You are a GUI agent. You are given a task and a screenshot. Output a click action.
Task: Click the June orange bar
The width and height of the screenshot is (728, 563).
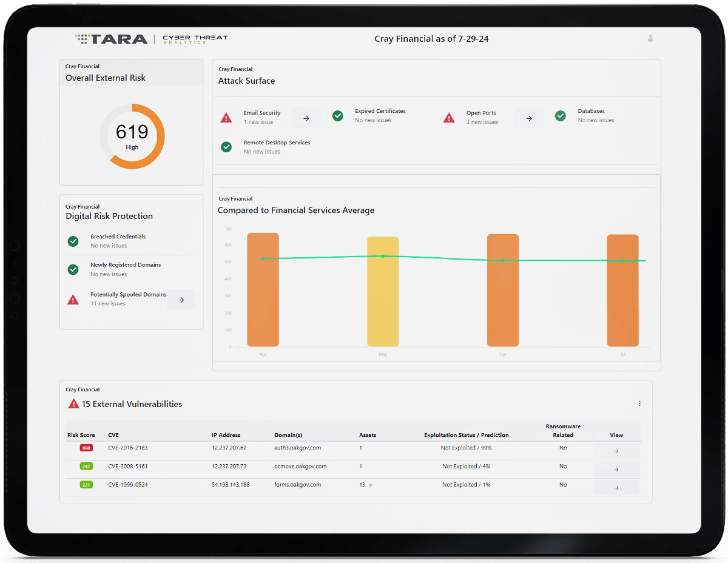click(x=503, y=291)
